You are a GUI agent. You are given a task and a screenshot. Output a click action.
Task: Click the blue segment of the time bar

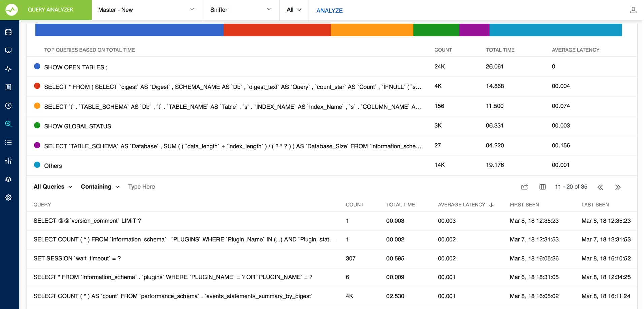[129, 30]
